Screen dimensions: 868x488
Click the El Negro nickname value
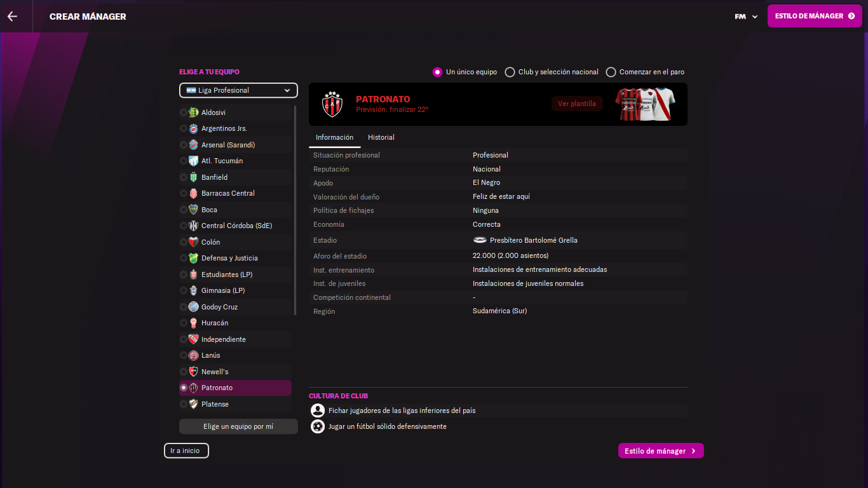tap(486, 183)
